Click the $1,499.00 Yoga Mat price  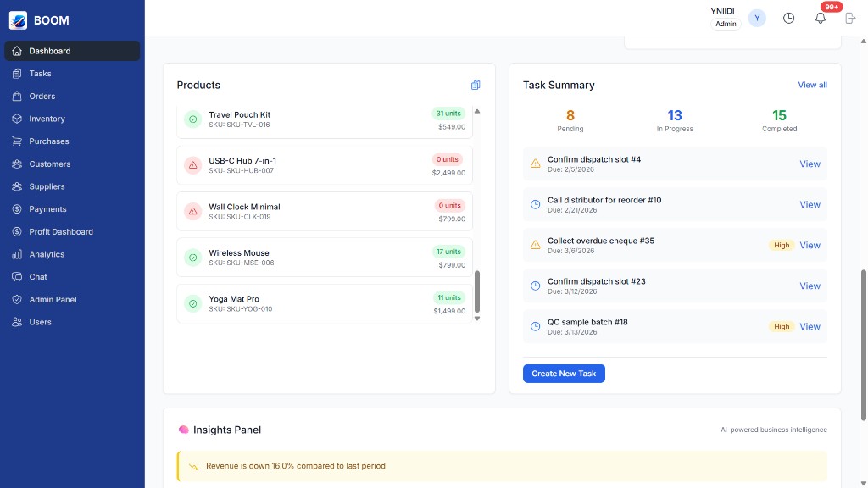click(x=449, y=311)
